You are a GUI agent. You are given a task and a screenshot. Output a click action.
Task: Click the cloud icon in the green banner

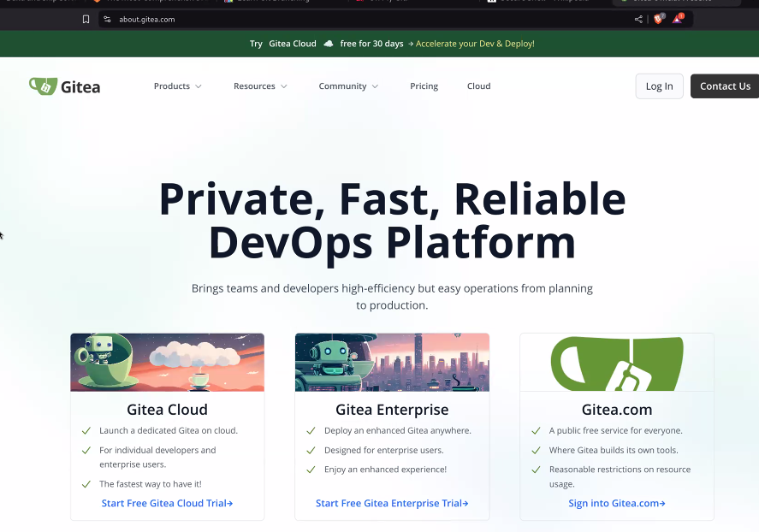(329, 44)
